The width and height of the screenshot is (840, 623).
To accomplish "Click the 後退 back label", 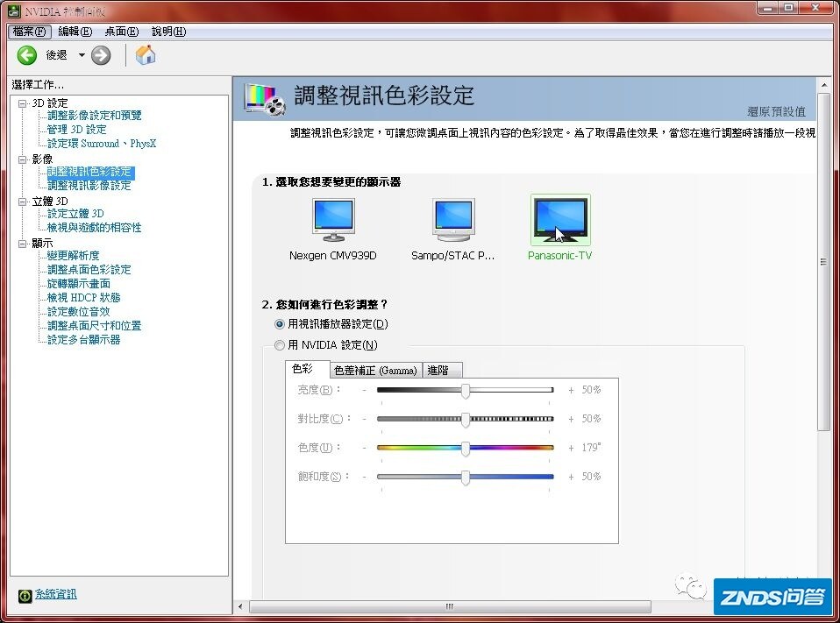I will click(56, 55).
